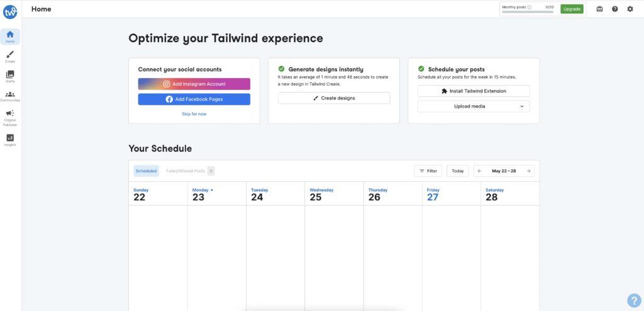This screenshot has width=644, height=311.
Task: Click green check beside Schedule your posts
Action: click(x=421, y=69)
